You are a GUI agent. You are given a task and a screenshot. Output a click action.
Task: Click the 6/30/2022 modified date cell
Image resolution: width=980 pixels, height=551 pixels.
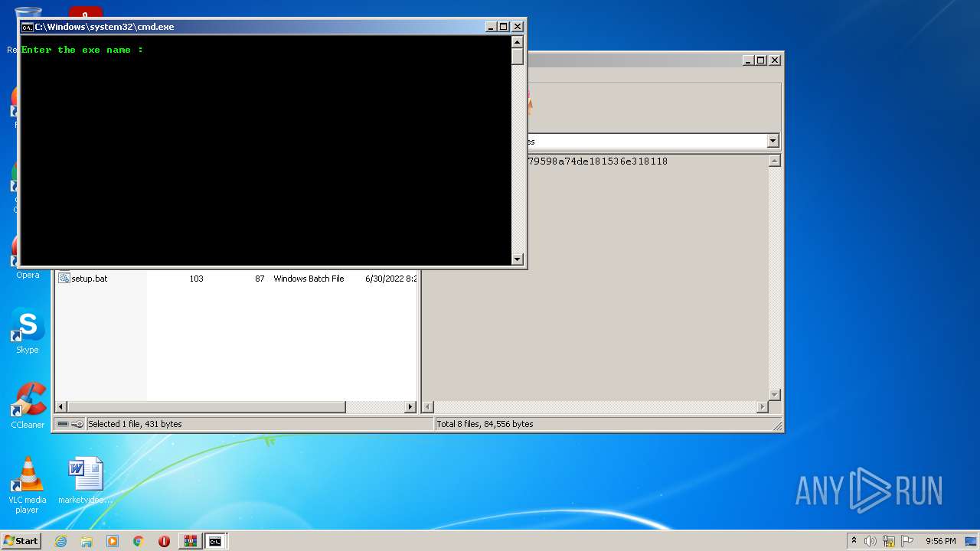click(x=390, y=279)
